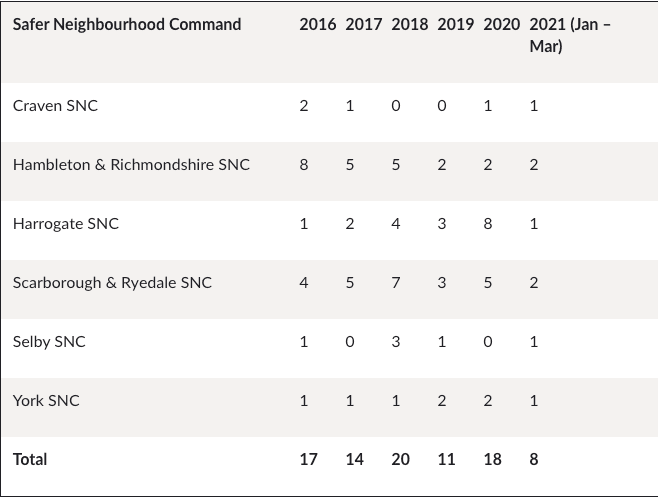Select the Harrogate SNC row label
Screen dimensions: 658x497
[66, 224]
